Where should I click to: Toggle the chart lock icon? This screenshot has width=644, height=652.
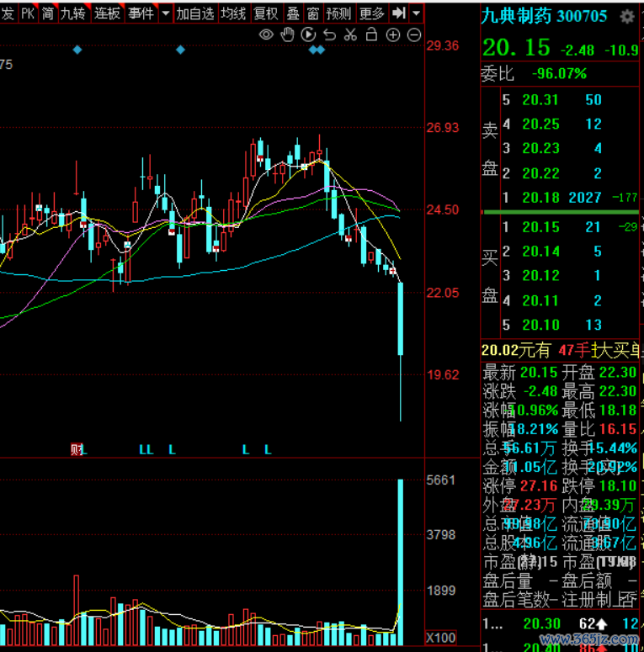(371, 34)
